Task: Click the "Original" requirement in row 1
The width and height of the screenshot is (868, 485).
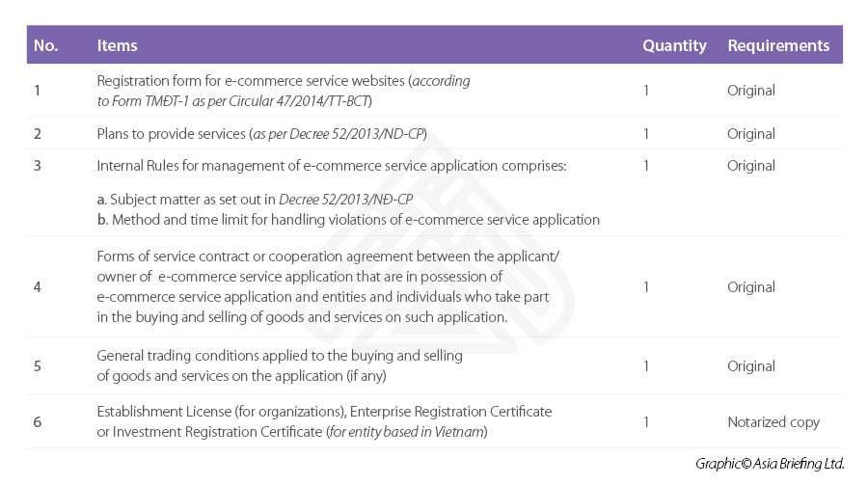Action: (751, 91)
